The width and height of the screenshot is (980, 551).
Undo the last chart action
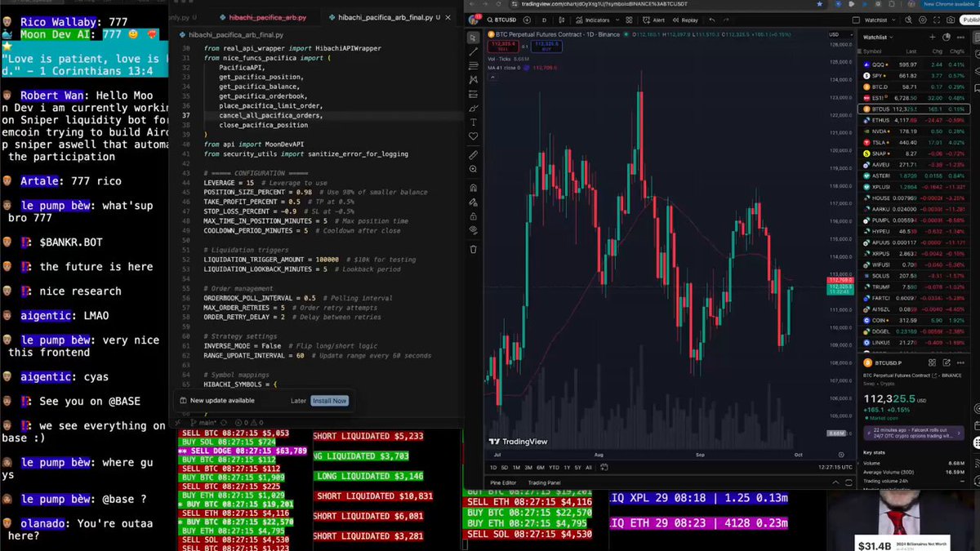(712, 20)
